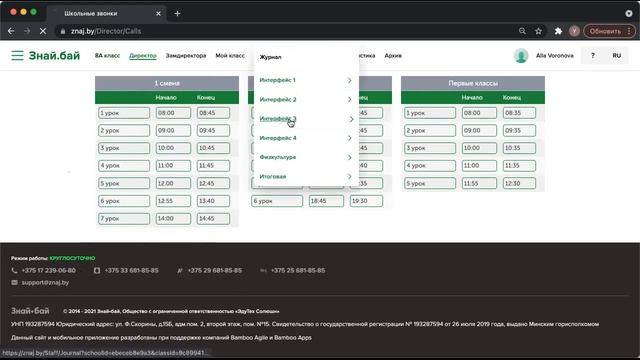Edit Первые классы 5 урок end 12:30
This screenshot has width=640, height=360.
[519, 183]
